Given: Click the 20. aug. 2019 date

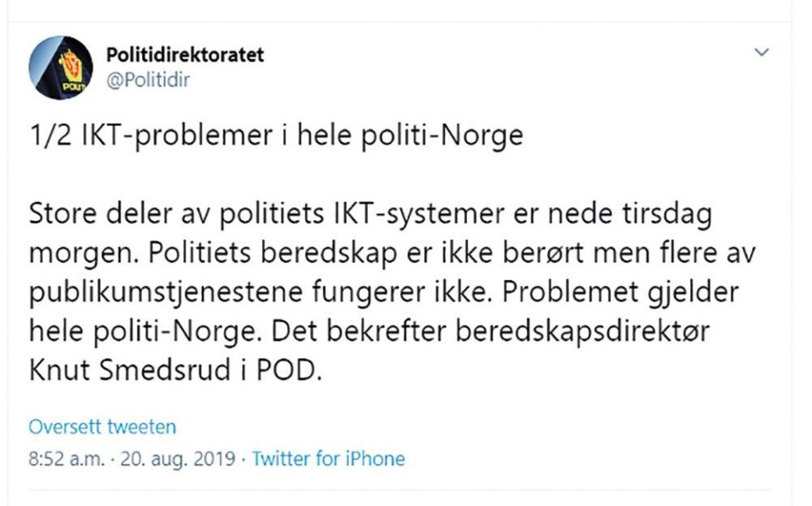Looking at the screenshot, I should tap(178, 459).
